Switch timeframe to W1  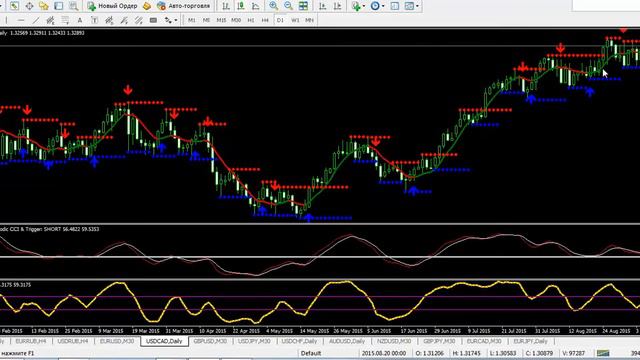tap(295, 20)
